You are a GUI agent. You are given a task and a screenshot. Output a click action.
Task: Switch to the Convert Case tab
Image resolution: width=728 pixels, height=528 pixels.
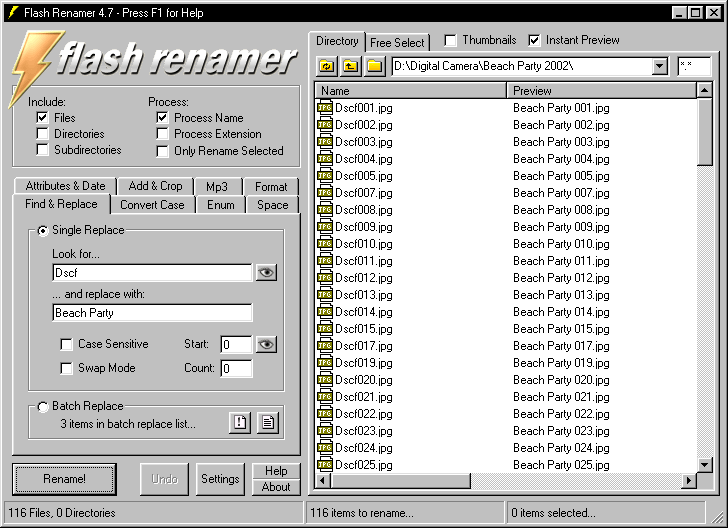[x=152, y=205]
